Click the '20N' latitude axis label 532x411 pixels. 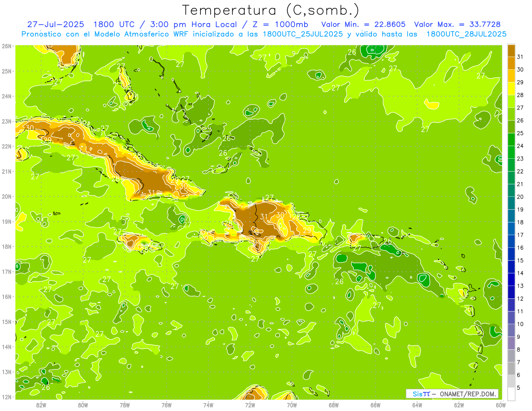tap(7, 196)
